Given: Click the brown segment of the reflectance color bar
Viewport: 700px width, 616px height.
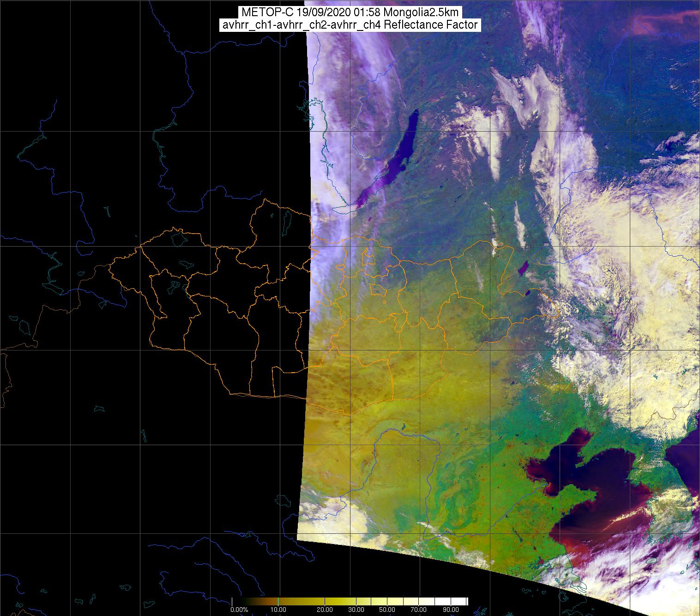Looking at the screenshot, I should pos(268,601).
